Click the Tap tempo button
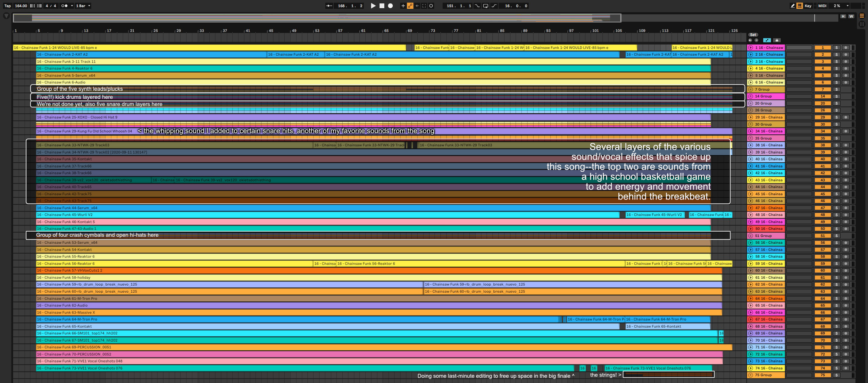Viewport: 868px width, 383px height. click(x=7, y=6)
